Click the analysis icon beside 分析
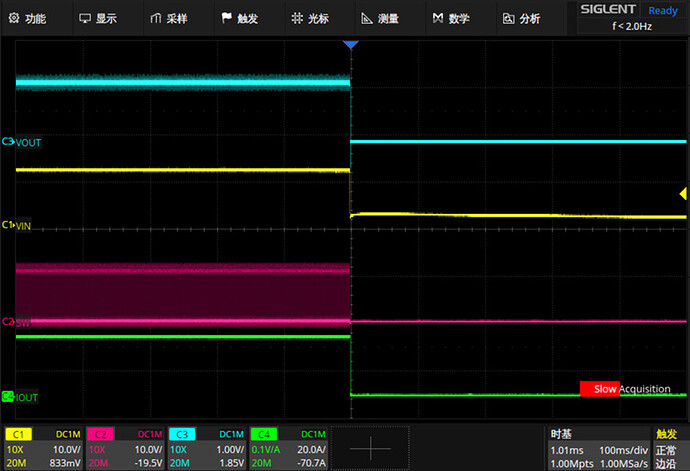Viewport: 690px width, 471px height. [x=509, y=18]
